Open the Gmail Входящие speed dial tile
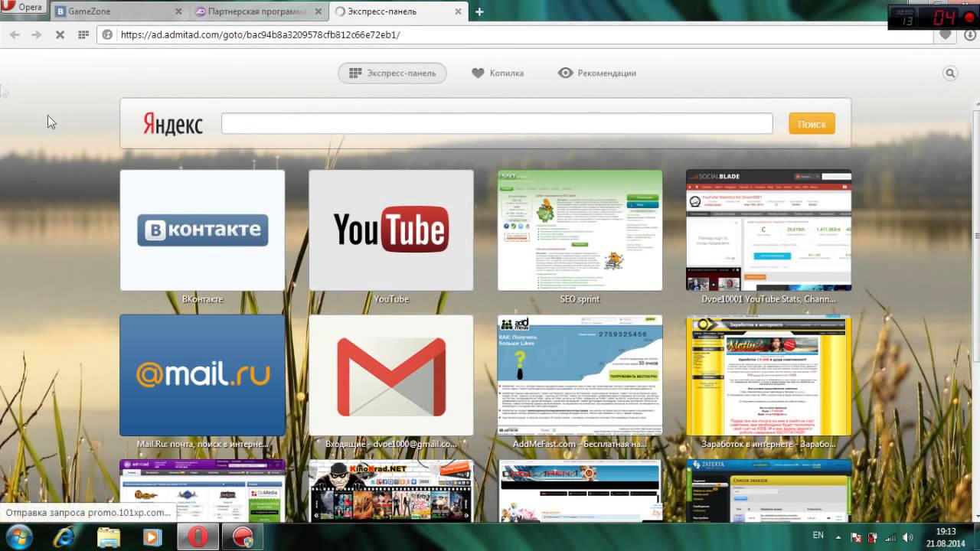The width and height of the screenshot is (980, 551). pos(391,375)
